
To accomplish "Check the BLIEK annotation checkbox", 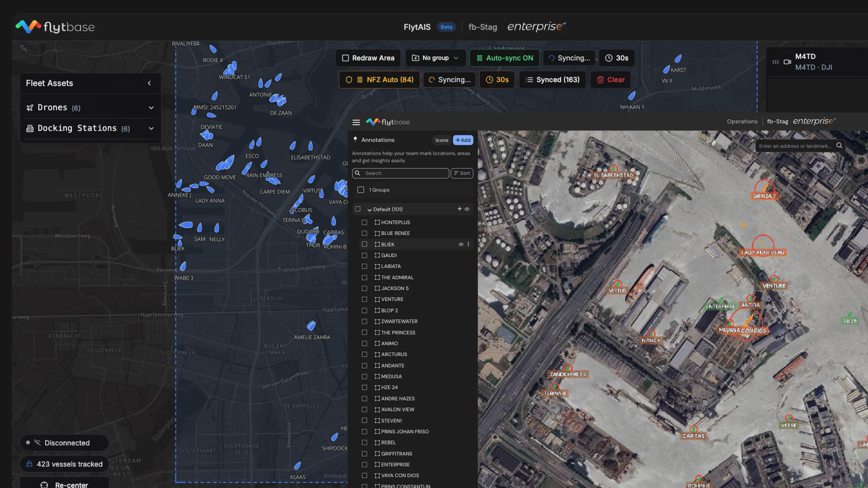I will pyautogui.click(x=364, y=244).
